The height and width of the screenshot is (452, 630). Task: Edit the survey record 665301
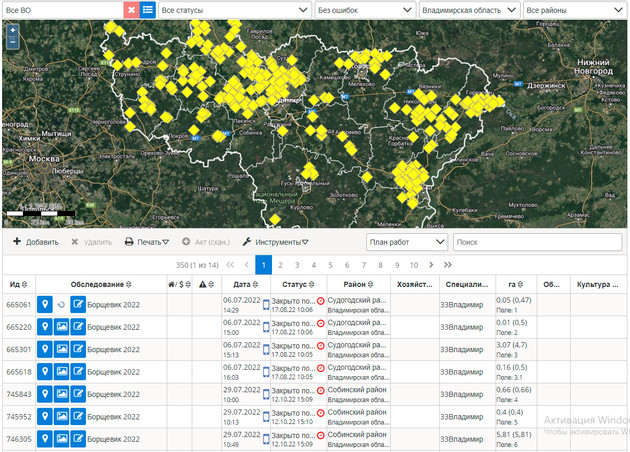coord(79,349)
